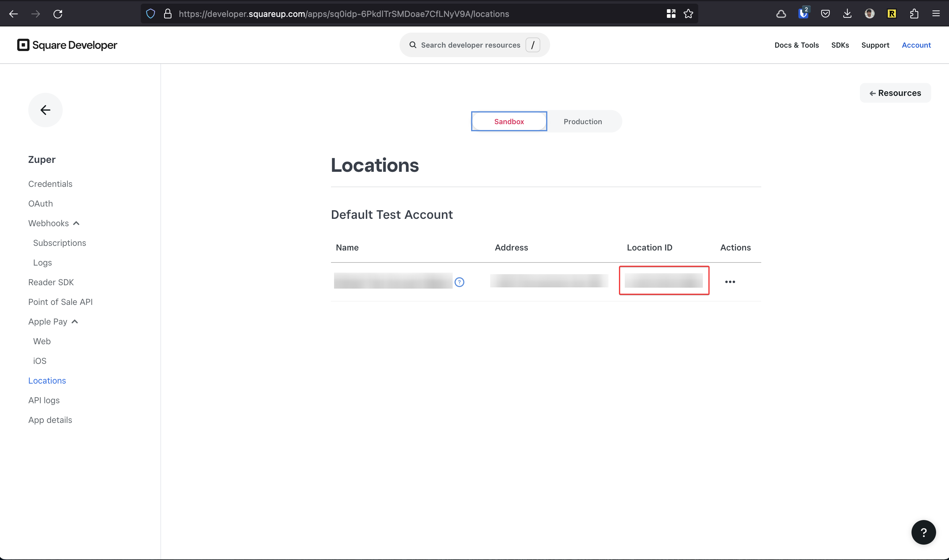Collapse the Apple Pay section
This screenshot has height=560, width=949.
click(75, 321)
